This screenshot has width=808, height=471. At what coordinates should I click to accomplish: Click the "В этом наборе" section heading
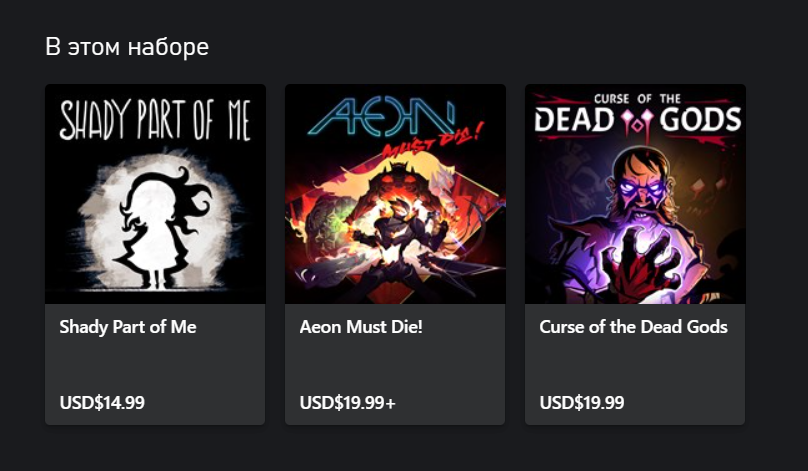pyautogui.click(x=127, y=47)
